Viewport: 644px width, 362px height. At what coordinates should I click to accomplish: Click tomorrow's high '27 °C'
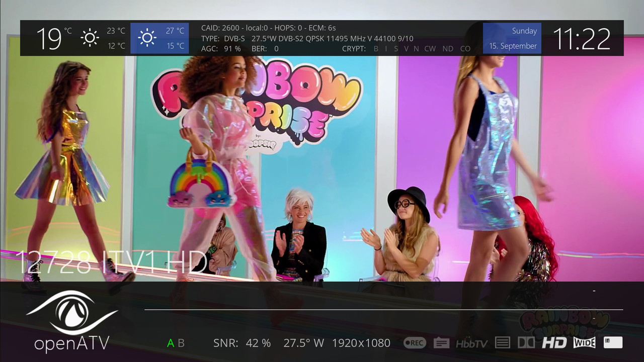click(x=175, y=31)
